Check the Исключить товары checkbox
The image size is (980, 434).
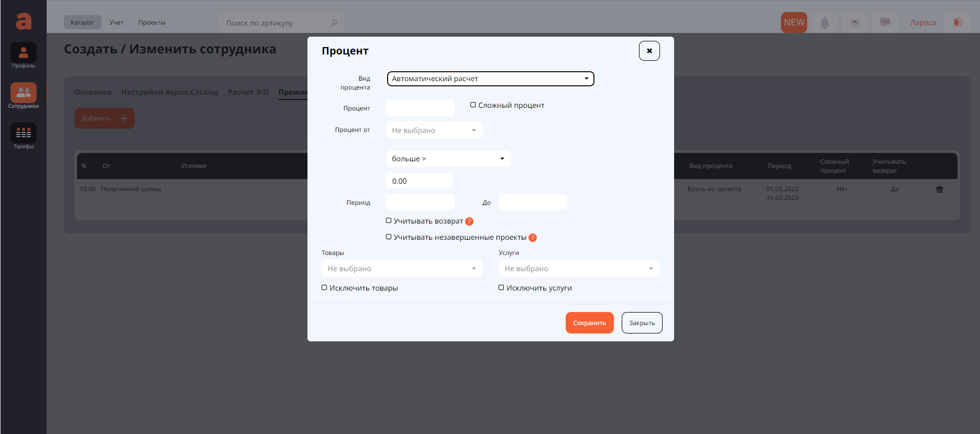point(324,288)
